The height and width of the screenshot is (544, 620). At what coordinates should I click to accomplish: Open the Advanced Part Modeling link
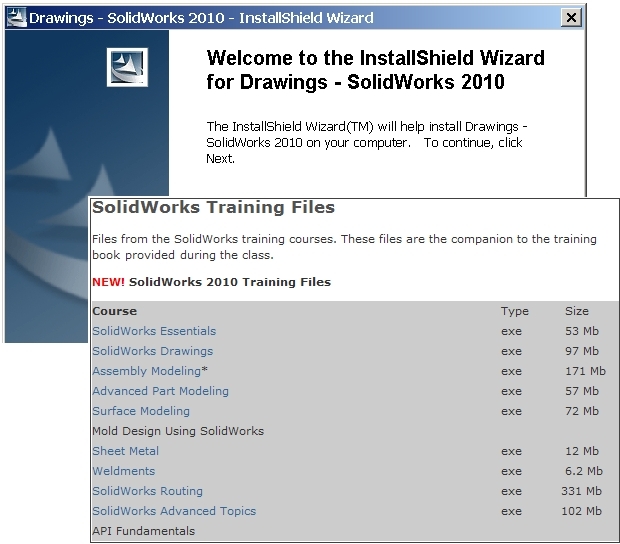tap(161, 391)
